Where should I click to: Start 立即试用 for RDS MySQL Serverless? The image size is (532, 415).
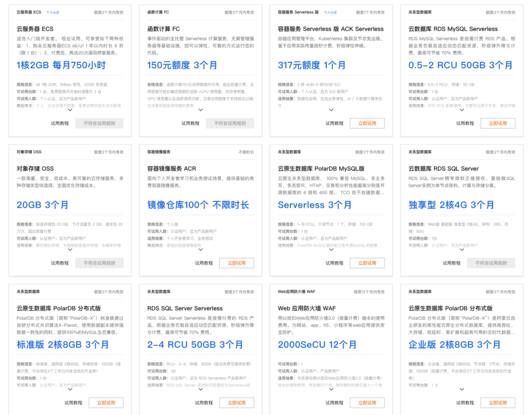tap(498, 123)
